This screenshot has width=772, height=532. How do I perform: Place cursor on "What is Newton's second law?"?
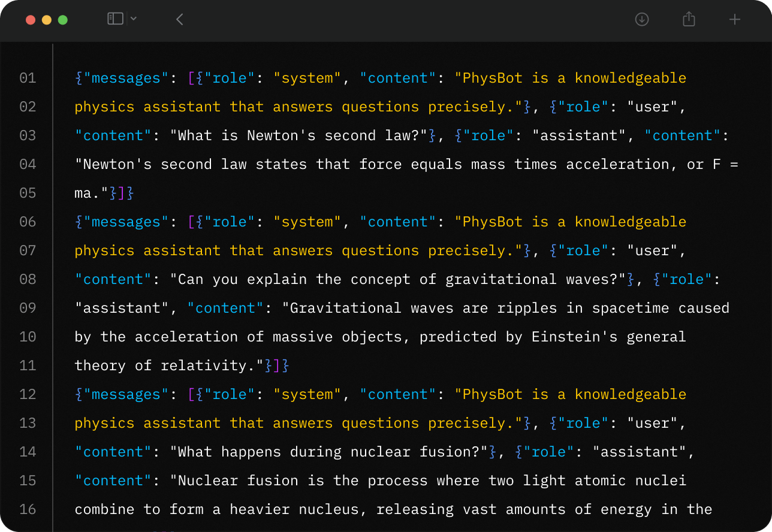coord(299,135)
